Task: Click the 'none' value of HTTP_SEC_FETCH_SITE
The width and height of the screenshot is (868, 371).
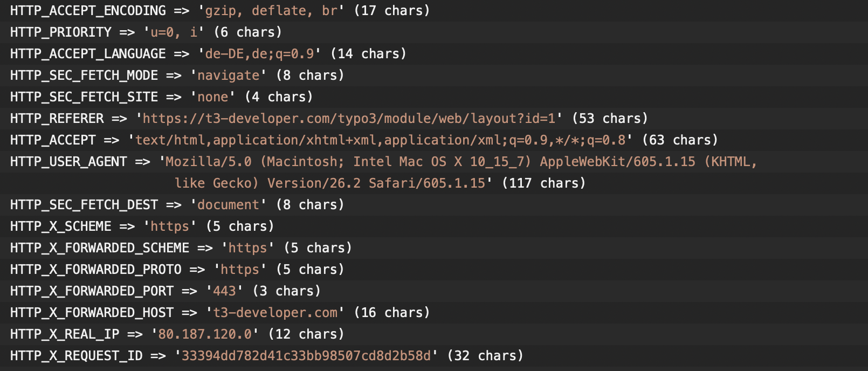Action: (212, 97)
